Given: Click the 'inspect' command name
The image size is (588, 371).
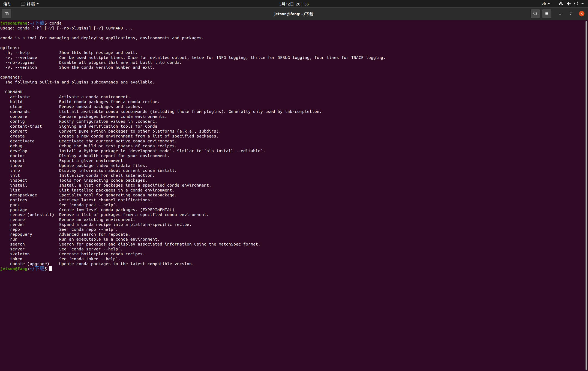Looking at the screenshot, I should [19, 180].
